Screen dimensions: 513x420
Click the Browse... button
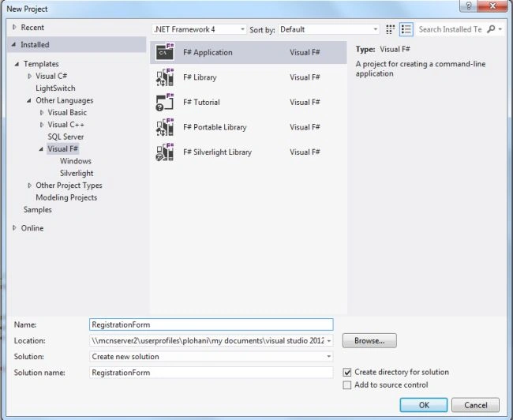[x=369, y=341]
